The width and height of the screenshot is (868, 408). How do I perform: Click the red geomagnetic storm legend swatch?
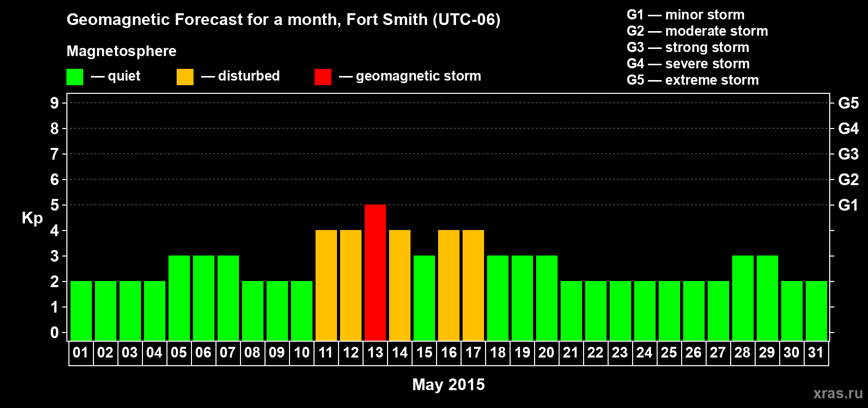pos(323,77)
